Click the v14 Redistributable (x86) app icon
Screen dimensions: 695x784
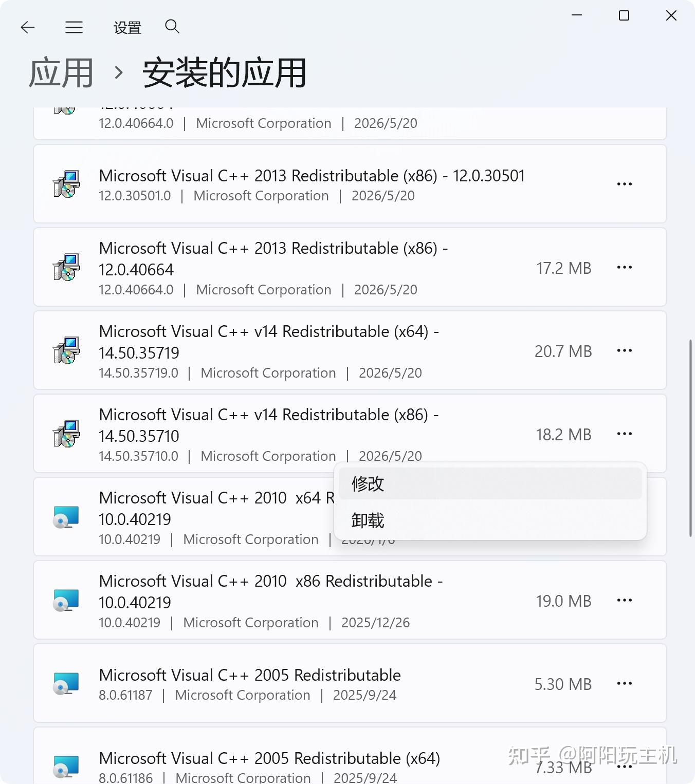point(66,434)
